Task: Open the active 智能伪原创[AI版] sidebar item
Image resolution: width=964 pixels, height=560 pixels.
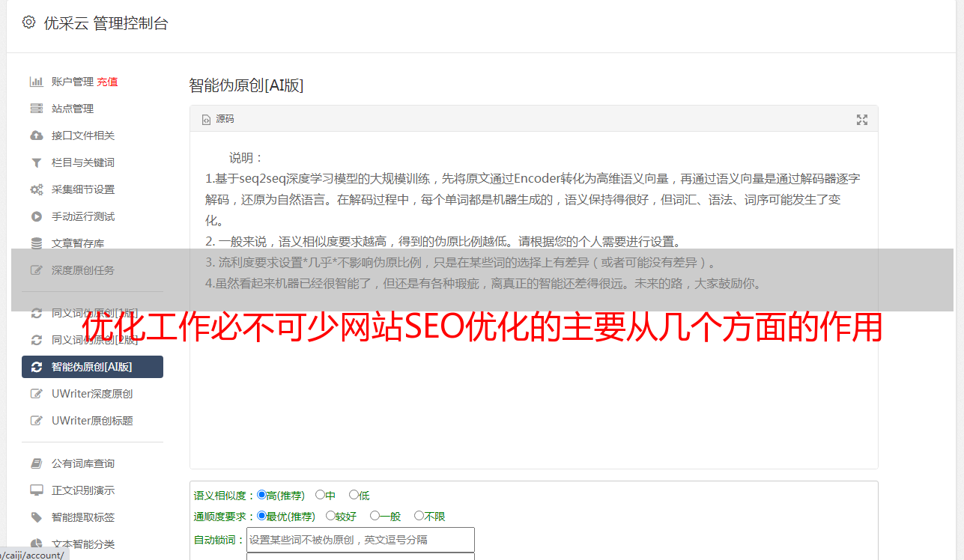Action: pyautogui.click(x=92, y=367)
